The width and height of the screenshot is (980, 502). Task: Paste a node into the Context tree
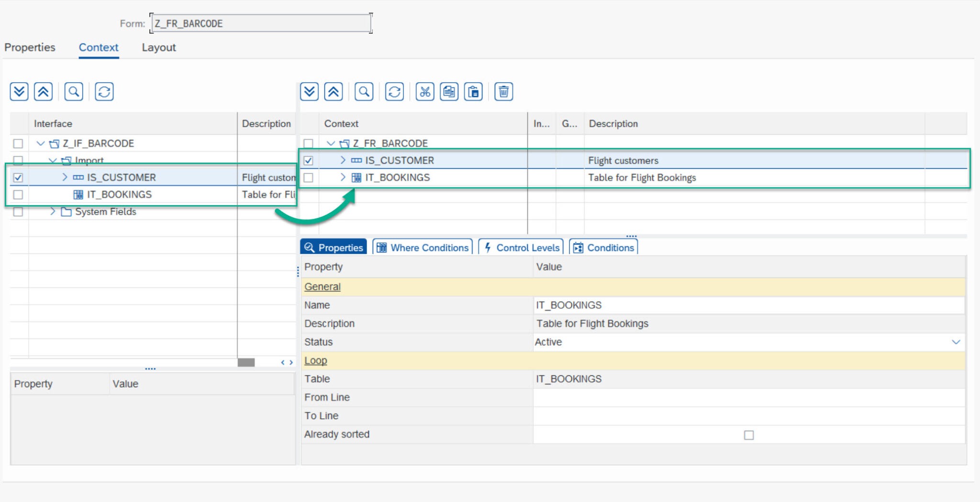tap(473, 92)
